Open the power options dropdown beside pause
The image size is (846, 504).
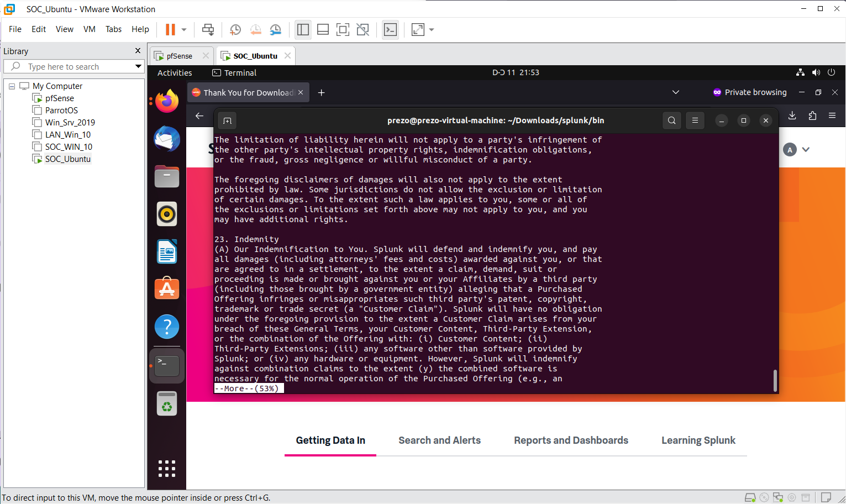tap(184, 30)
